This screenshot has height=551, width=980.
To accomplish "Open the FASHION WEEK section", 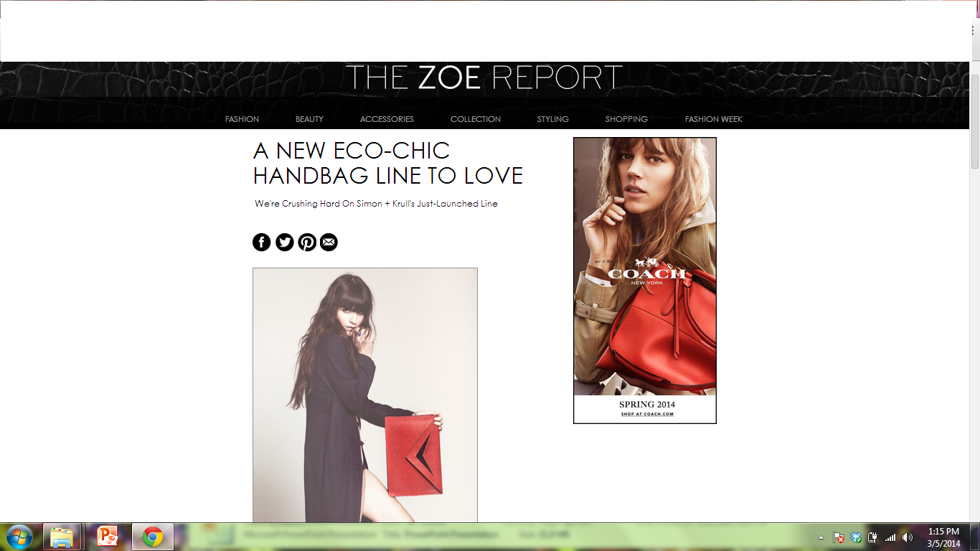I will 714,119.
